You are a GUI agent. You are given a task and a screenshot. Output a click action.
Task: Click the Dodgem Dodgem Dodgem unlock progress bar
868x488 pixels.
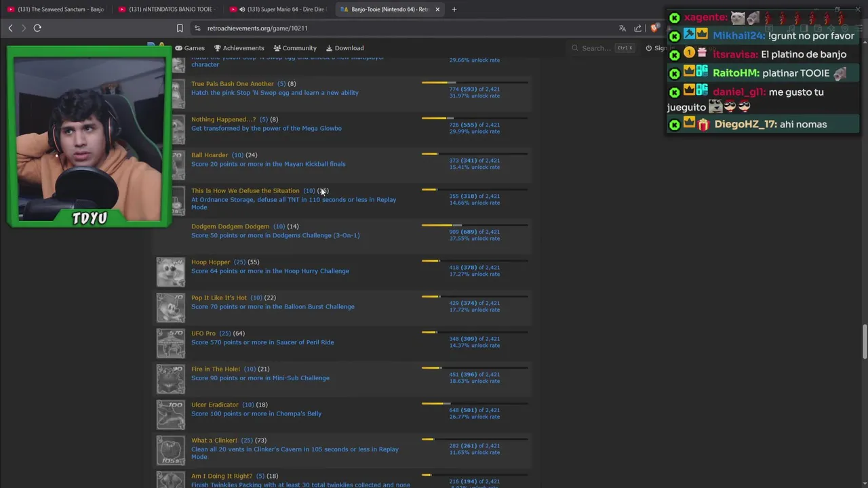475,225
